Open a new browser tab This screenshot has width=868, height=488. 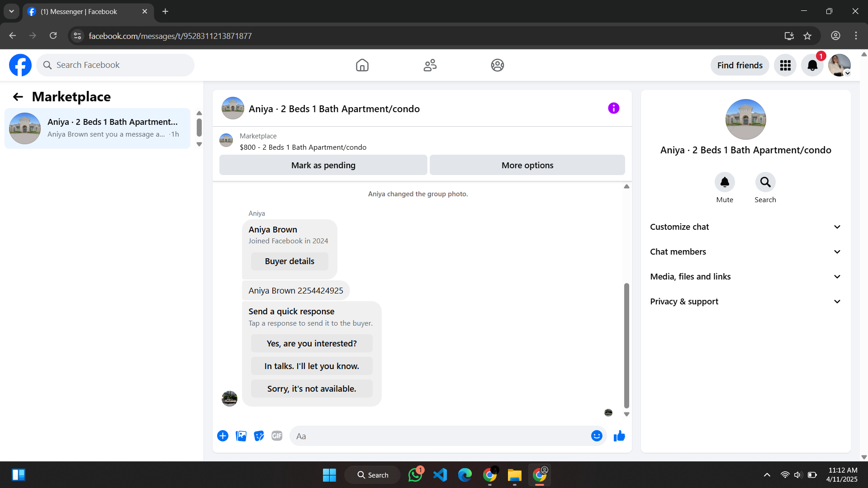tap(165, 11)
